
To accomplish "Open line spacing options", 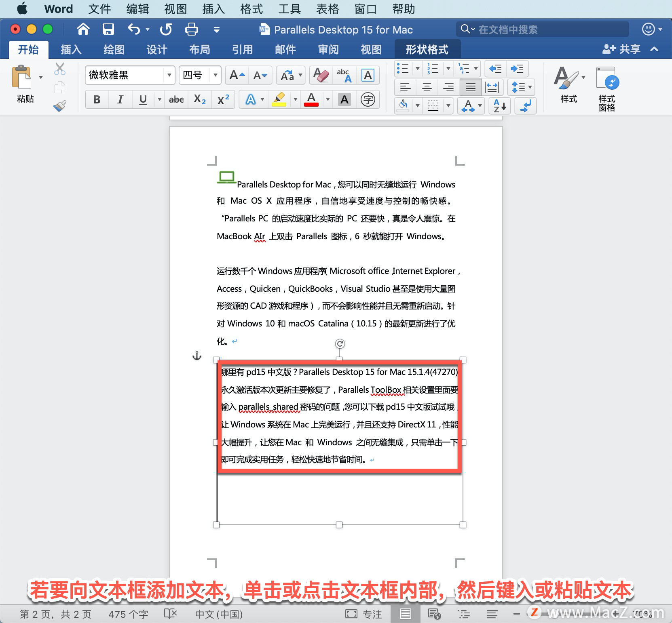I will (x=522, y=87).
